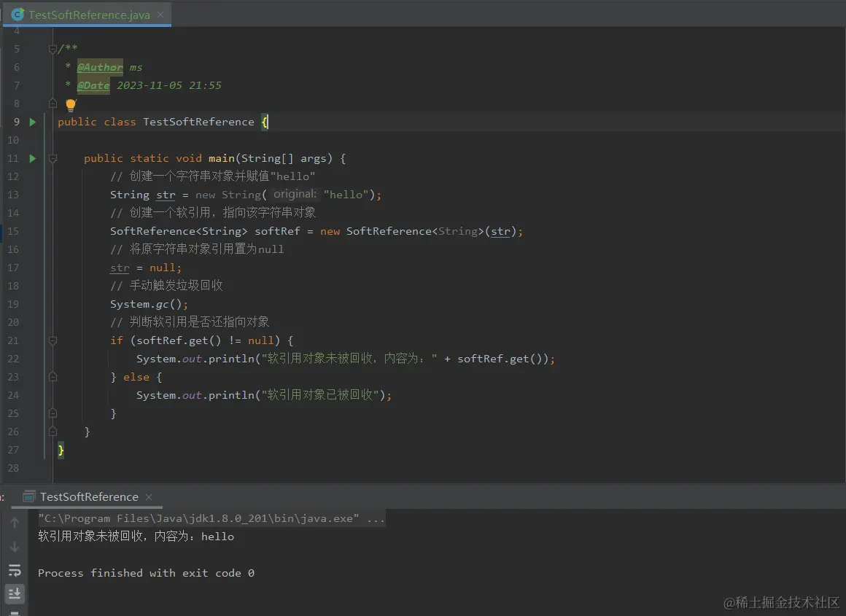Click 'str = null;' statement on line 17
846x616 pixels.
pyautogui.click(x=146, y=268)
